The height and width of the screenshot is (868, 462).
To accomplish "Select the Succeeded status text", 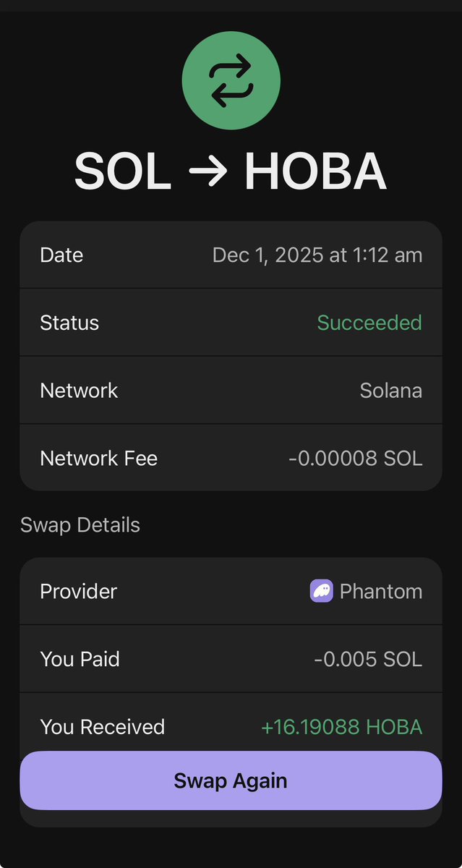I will tap(369, 323).
